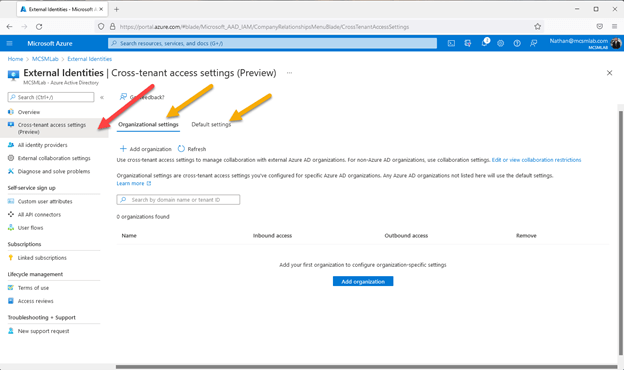
Task: Open directory and subscription filter icon
Action: pyautogui.click(x=468, y=43)
